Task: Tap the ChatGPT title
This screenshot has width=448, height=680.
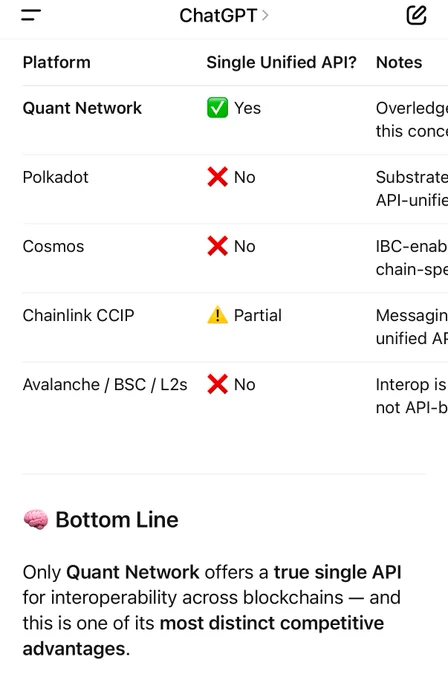Action: (218, 16)
